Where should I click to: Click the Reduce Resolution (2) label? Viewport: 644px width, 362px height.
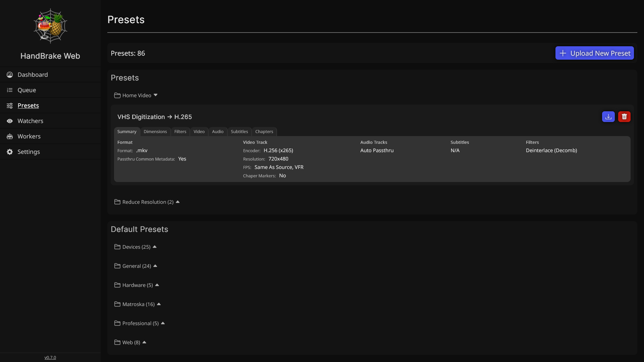[x=148, y=202]
